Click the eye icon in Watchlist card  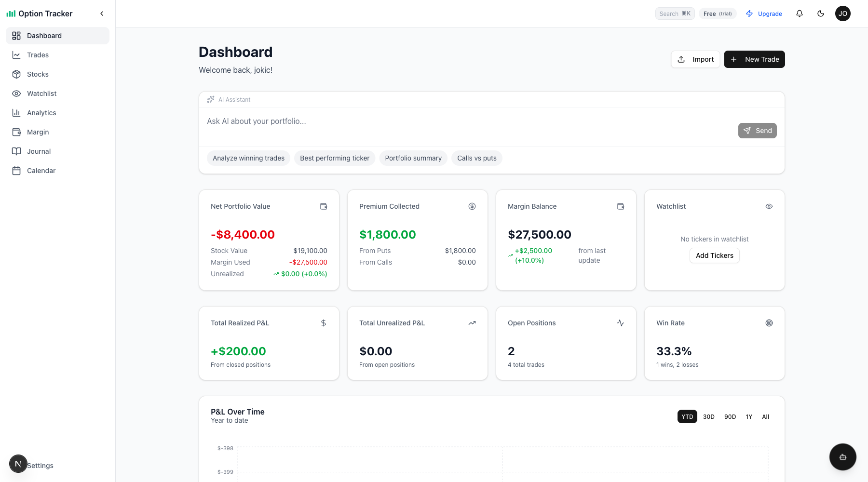[x=769, y=206]
